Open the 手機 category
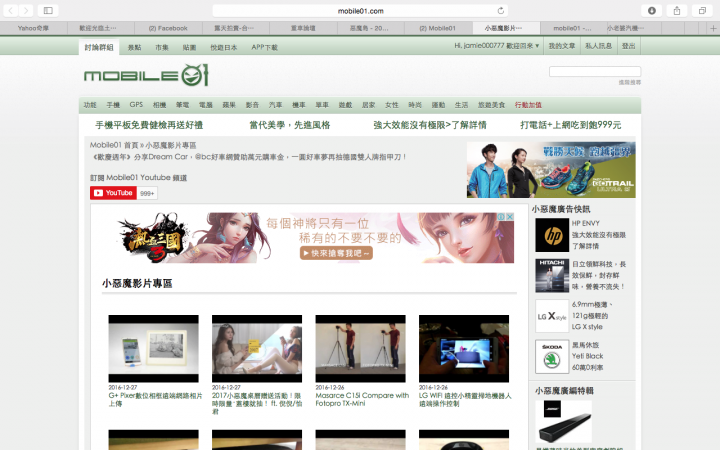This screenshot has height=450, width=720. click(113, 105)
